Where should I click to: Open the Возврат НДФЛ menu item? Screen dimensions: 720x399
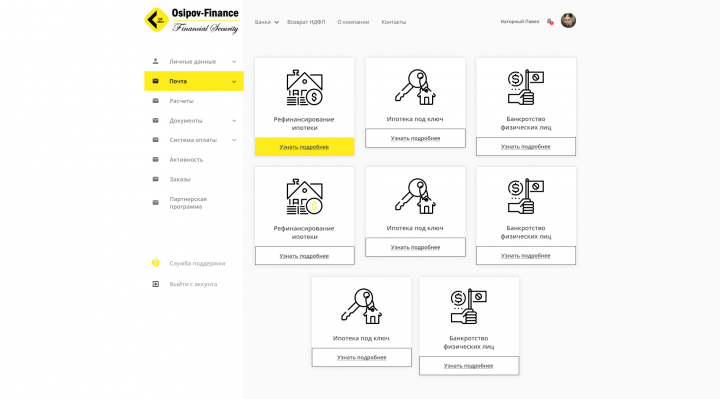(306, 22)
